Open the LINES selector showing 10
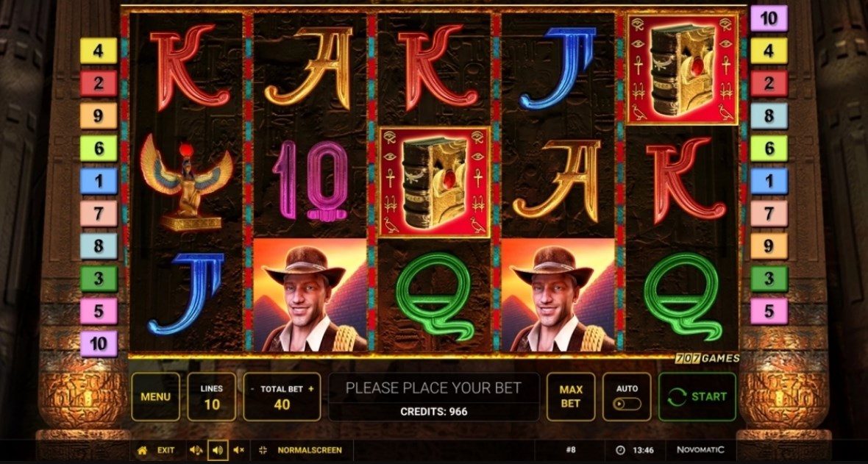 tap(211, 396)
